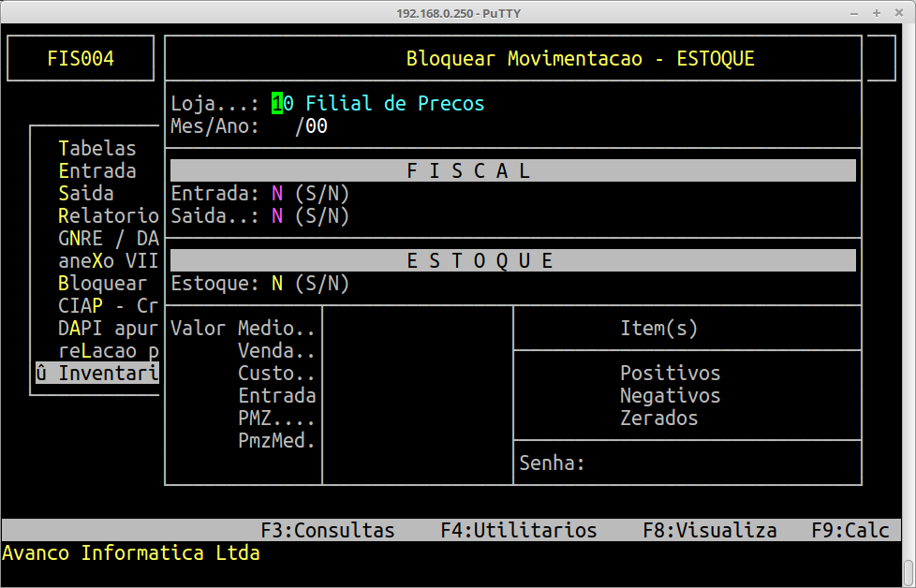
Task: Select the highlighted Inventari menu entry
Action: click(x=97, y=373)
